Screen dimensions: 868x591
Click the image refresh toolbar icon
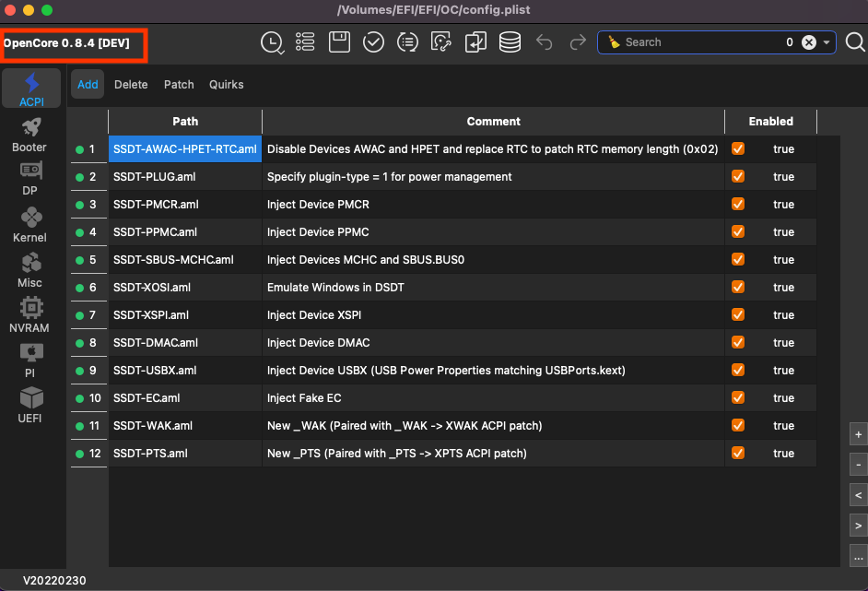click(x=441, y=42)
